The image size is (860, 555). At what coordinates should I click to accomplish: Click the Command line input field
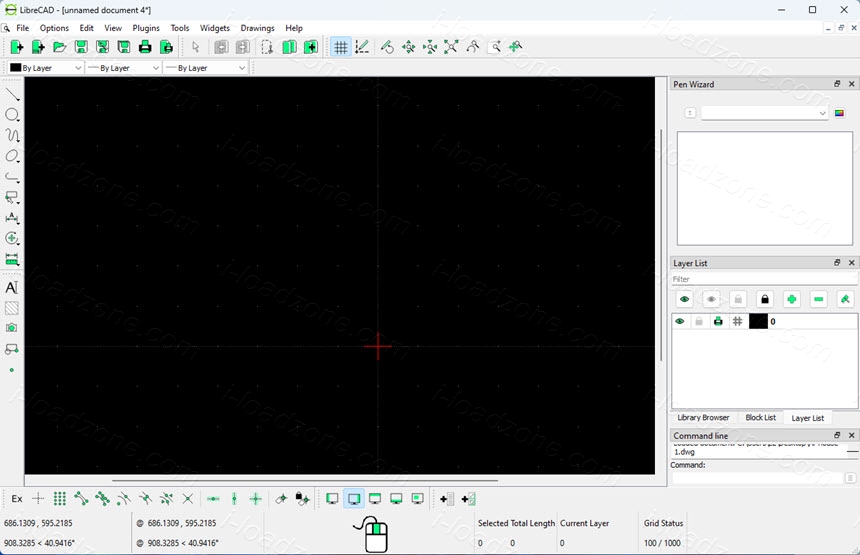pyautogui.click(x=757, y=478)
